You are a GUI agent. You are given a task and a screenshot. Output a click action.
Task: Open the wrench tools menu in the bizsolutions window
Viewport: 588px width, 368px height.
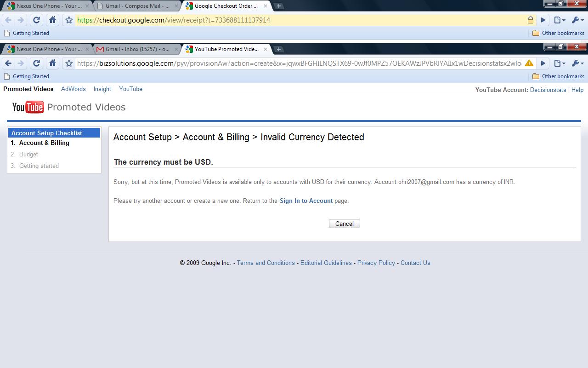pos(577,63)
